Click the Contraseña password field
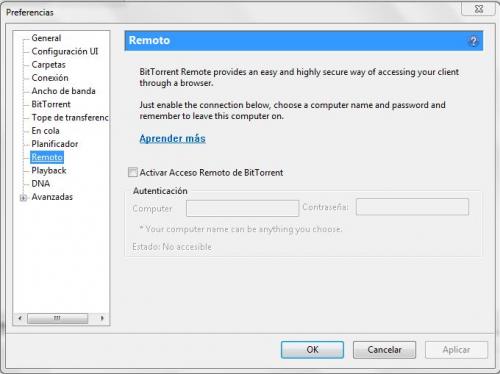 pyautogui.click(x=412, y=207)
